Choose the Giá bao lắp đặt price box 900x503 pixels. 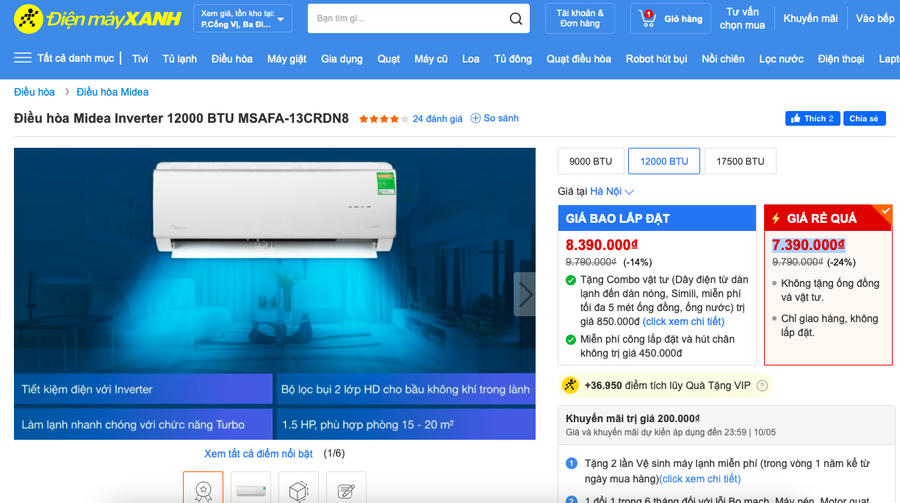pyautogui.click(x=657, y=285)
